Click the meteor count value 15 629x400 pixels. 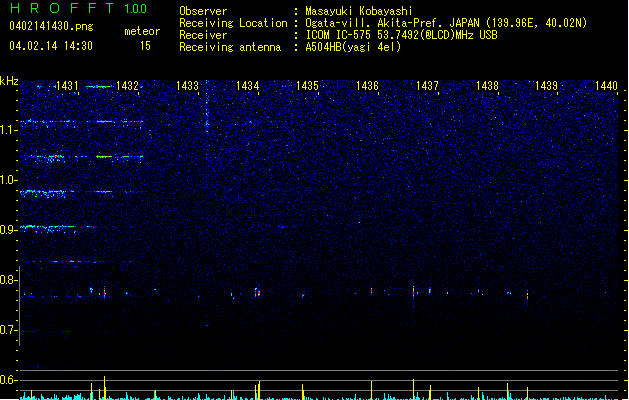click(145, 46)
